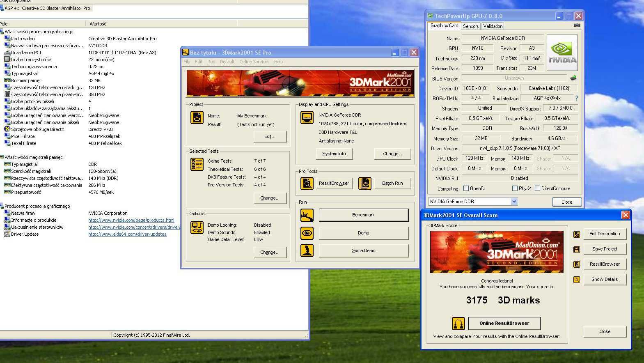Click the Online ResultBrowser button
The image size is (644, 363).
click(504, 323)
